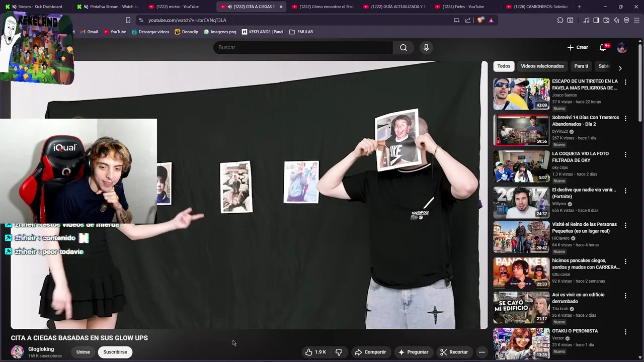The height and width of the screenshot is (362, 644).
Task: Open options menu for El declive que nadie vio video
Action: pos(625,191)
